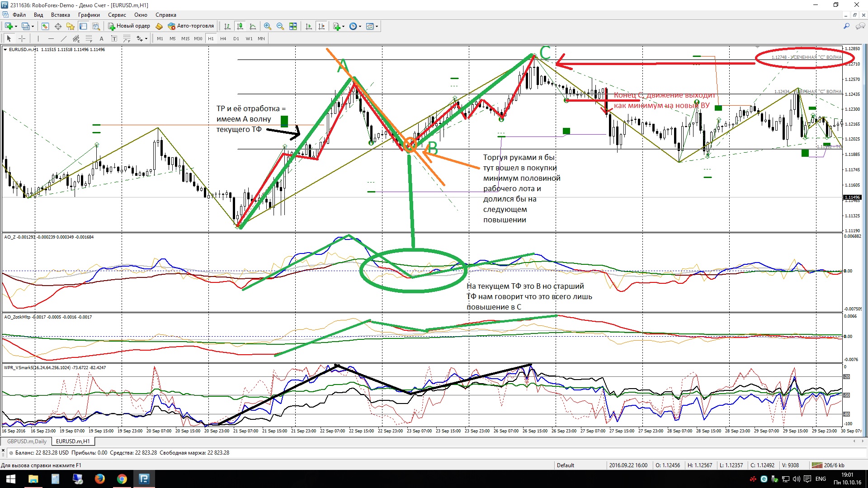This screenshot has width=868, height=488.
Task: Switch timeframe to M1
Action: 160,38
